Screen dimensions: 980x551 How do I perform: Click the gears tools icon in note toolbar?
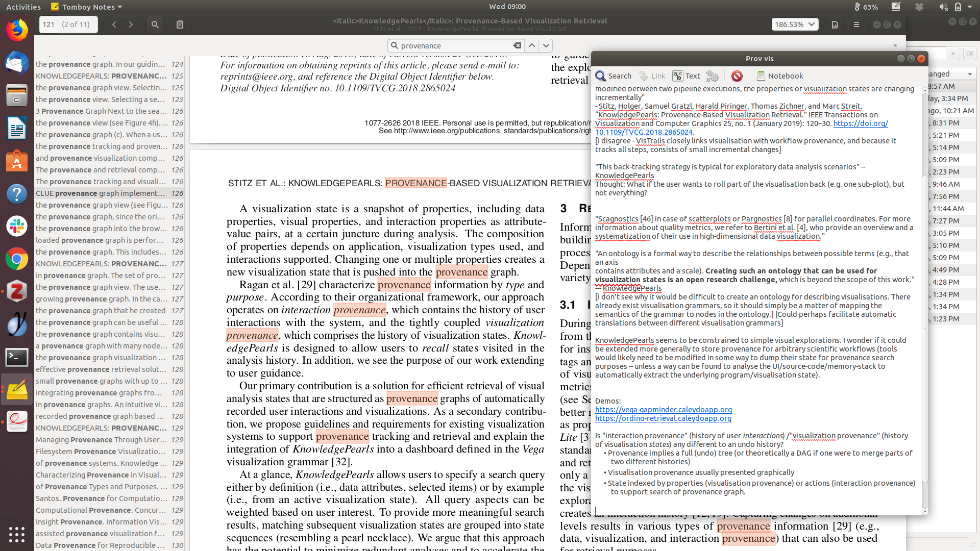(x=713, y=76)
